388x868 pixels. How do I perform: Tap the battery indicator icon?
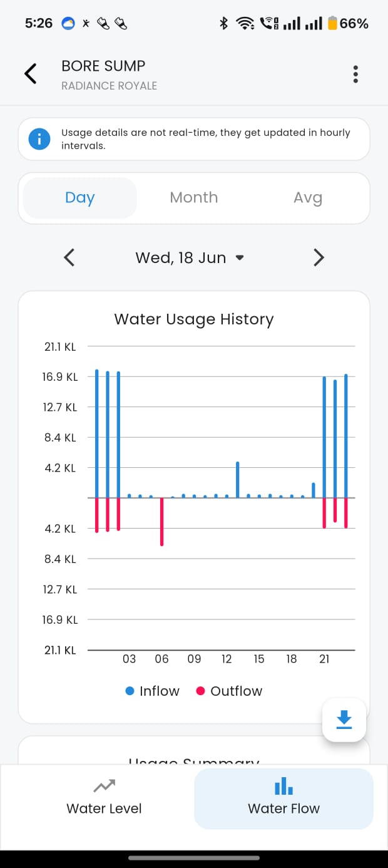tap(332, 24)
